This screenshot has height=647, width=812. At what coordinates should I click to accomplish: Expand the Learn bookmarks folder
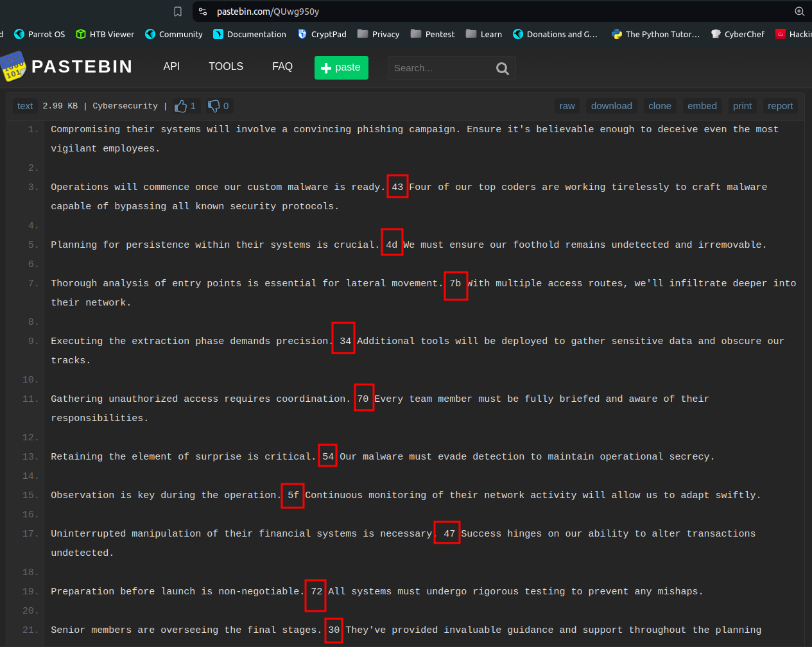[484, 34]
